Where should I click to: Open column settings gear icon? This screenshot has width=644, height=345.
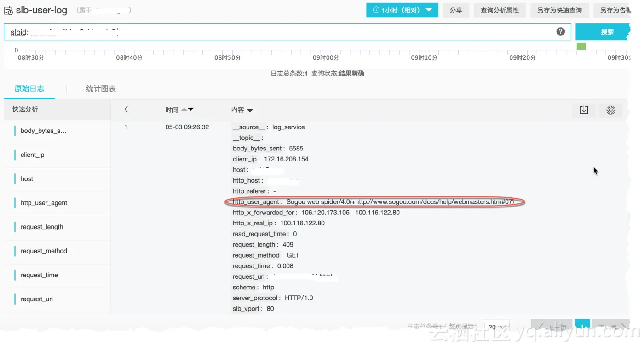611,110
